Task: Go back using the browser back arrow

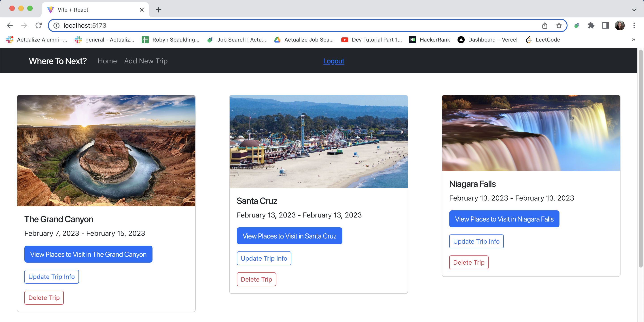Action: [x=10, y=25]
